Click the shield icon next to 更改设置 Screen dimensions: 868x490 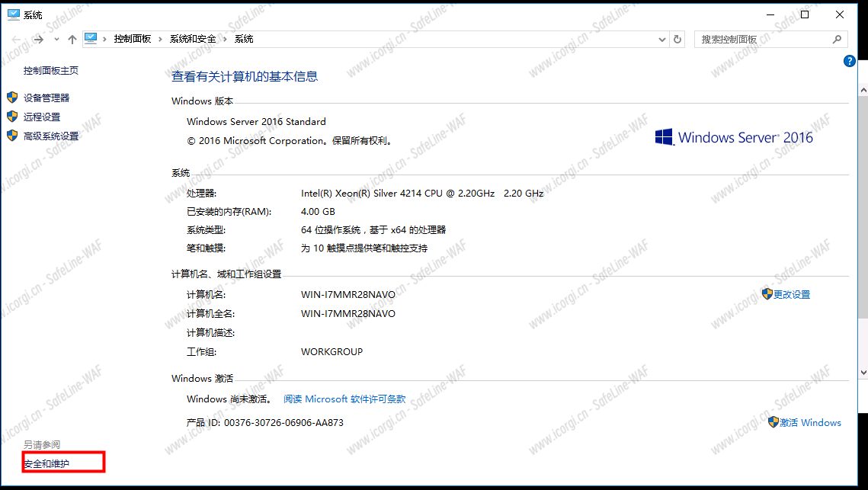click(x=767, y=294)
